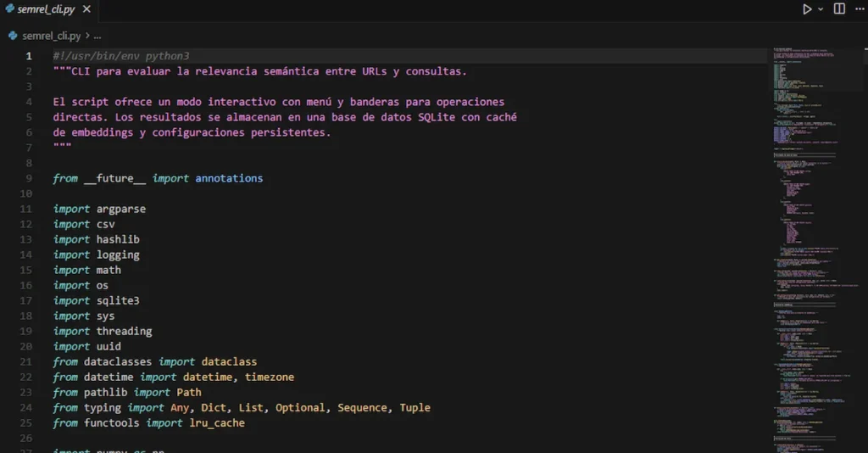This screenshot has height=453, width=868.
Task: Click 'argparse' on line 11
Action: coord(121,210)
